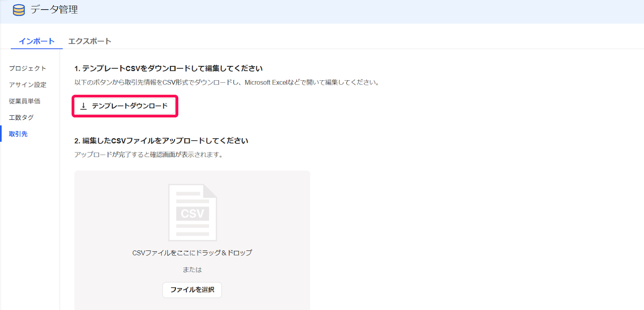
Task: Click the アップロードが完了すると確認画面が表示されます text
Action: (x=149, y=155)
